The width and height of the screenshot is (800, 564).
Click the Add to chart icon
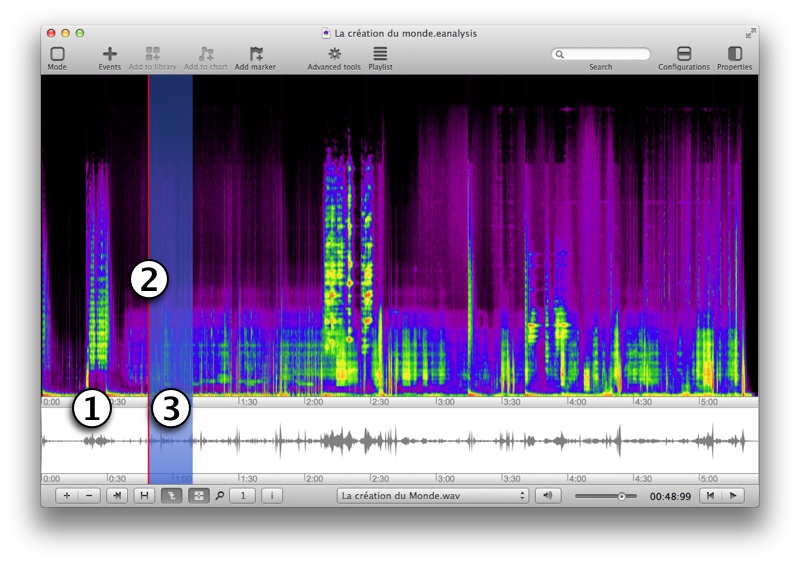click(206, 54)
